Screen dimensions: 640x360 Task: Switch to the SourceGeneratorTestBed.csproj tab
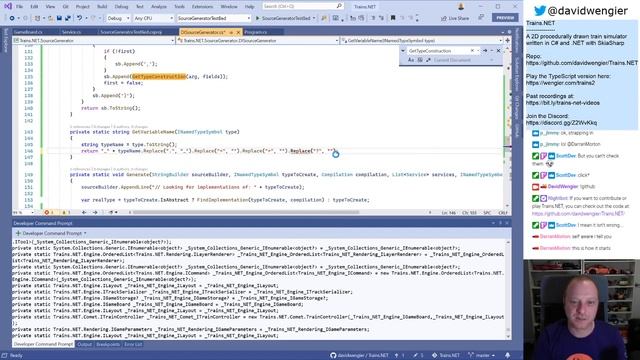(131, 32)
